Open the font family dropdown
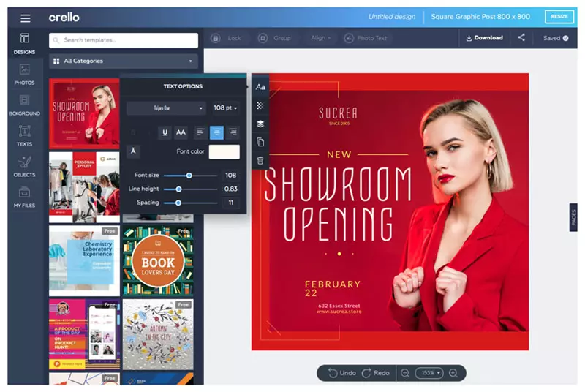 (166, 108)
